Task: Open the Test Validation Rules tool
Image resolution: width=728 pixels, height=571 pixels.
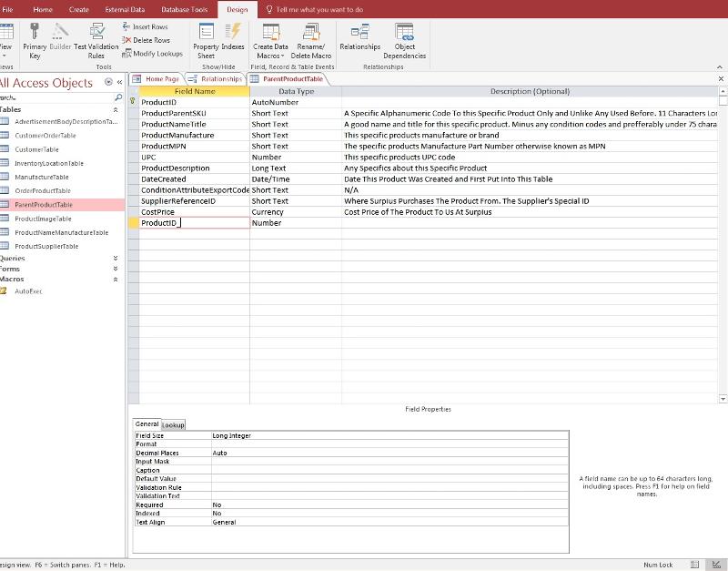Action: point(96,41)
